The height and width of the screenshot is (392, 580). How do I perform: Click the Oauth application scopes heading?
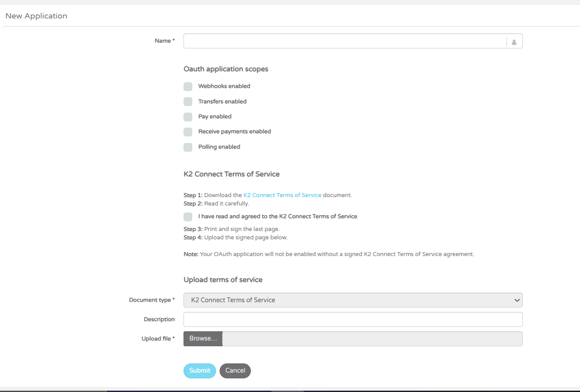226,69
